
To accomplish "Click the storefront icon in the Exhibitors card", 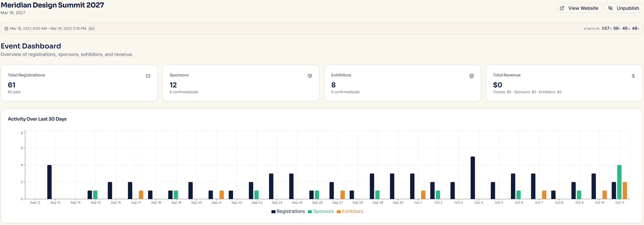I will [472, 76].
